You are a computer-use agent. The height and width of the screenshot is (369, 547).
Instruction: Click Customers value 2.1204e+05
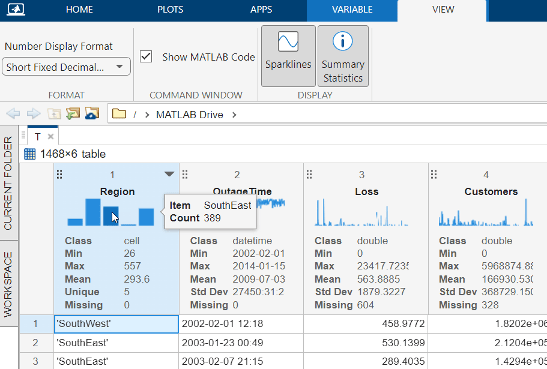coord(488,342)
